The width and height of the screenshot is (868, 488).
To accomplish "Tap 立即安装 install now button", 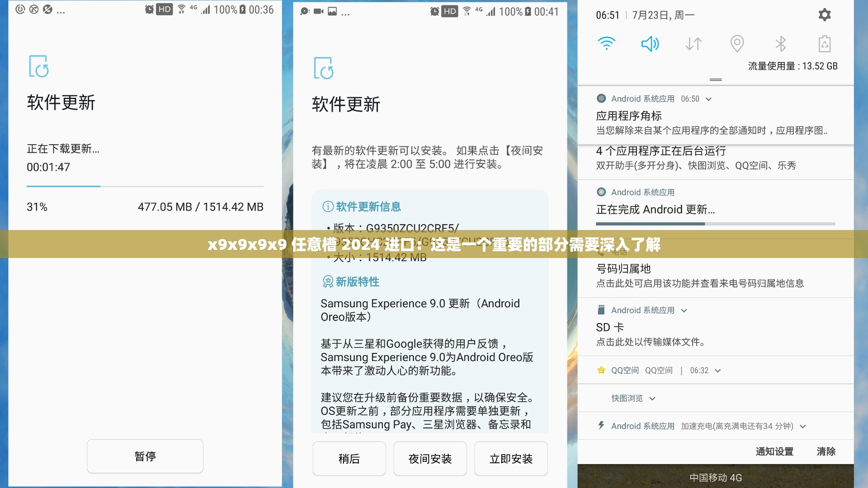I will (511, 459).
